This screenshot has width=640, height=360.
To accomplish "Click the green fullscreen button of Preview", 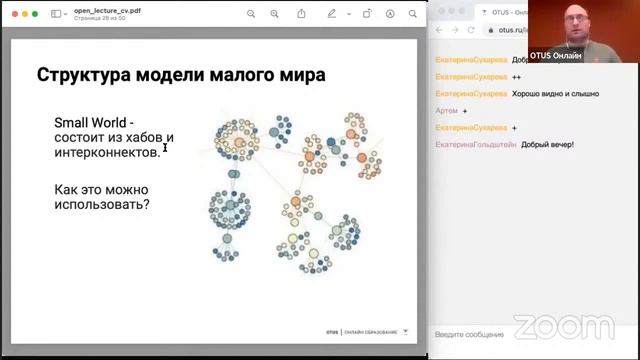I will pyautogui.click(x=35, y=14).
